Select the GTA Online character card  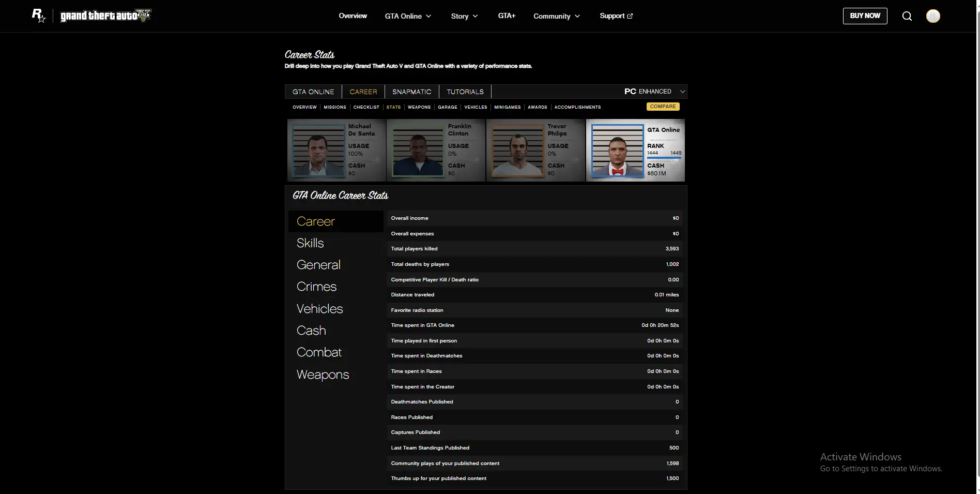tap(635, 150)
